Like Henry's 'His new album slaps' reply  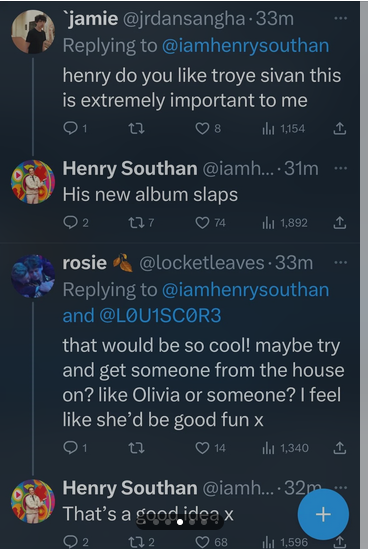211,223
